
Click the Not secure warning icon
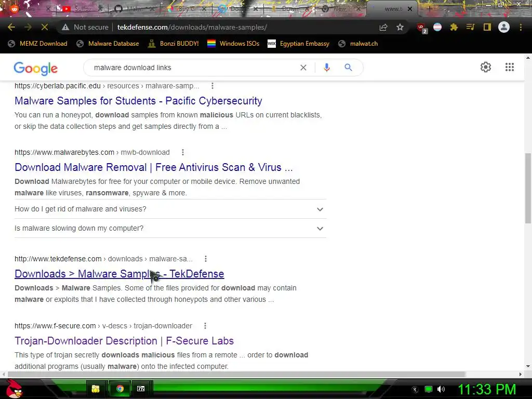pyautogui.click(x=65, y=27)
